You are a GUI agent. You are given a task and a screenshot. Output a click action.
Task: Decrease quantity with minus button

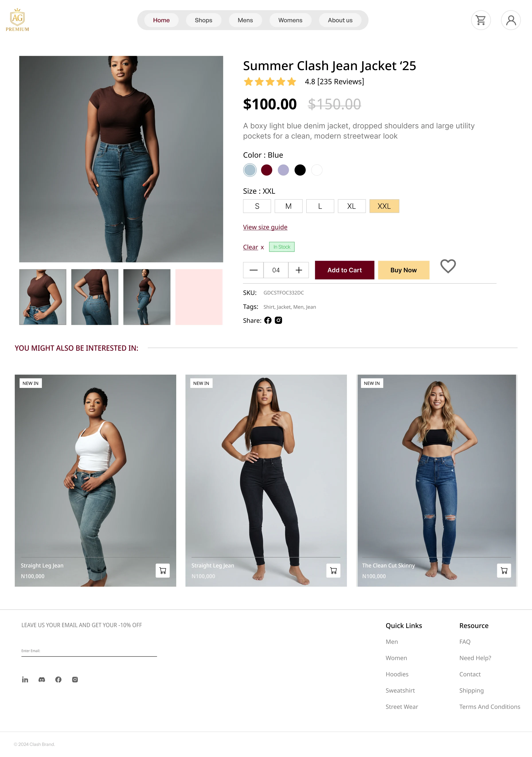[253, 270]
